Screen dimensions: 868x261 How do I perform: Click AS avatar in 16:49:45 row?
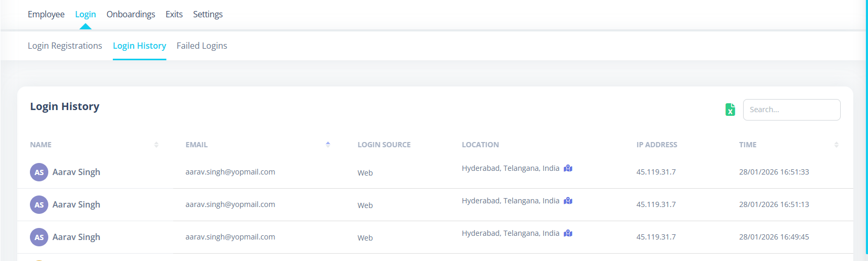[x=39, y=237]
